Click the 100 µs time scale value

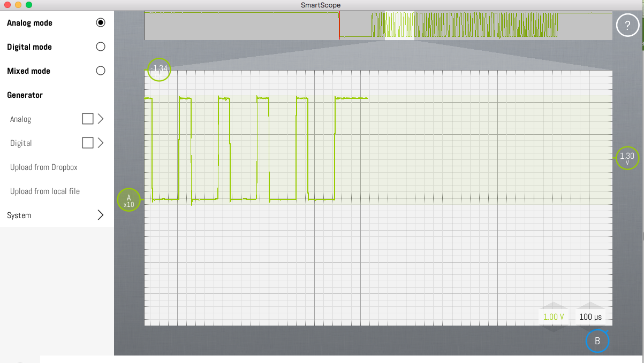click(590, 316)
